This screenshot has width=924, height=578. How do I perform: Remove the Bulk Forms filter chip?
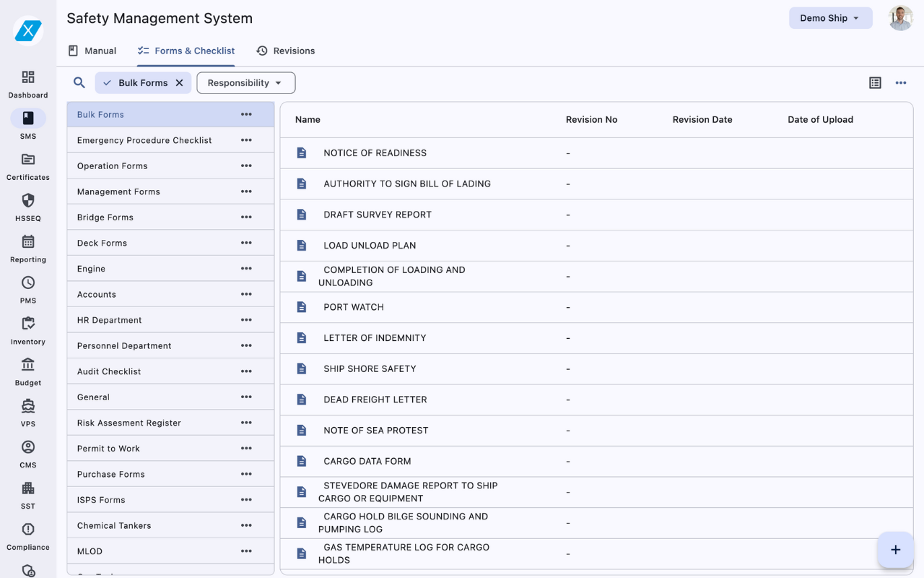pyautogui.click(x=180, y=83)
